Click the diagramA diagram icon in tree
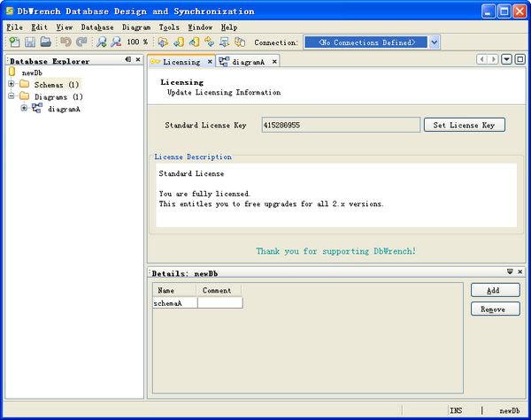The width and height of the screenshot is (531, 420). (37, 108)
